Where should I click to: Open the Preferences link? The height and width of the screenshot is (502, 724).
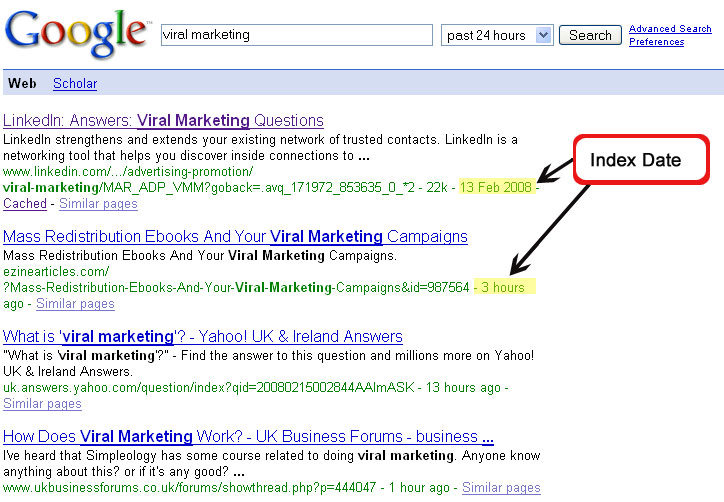click(656, 42)
